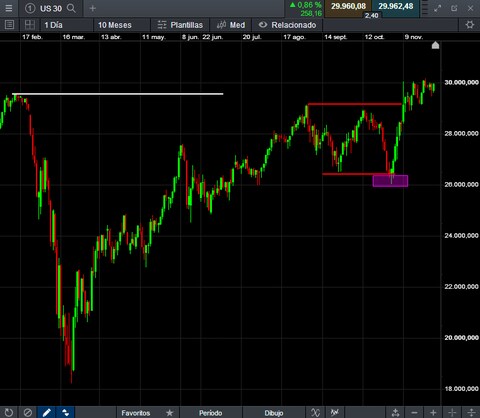Click the 30.000,000 price axis label
The height and width of the screenshot is (418, 480).
click(x=461, y=82)
